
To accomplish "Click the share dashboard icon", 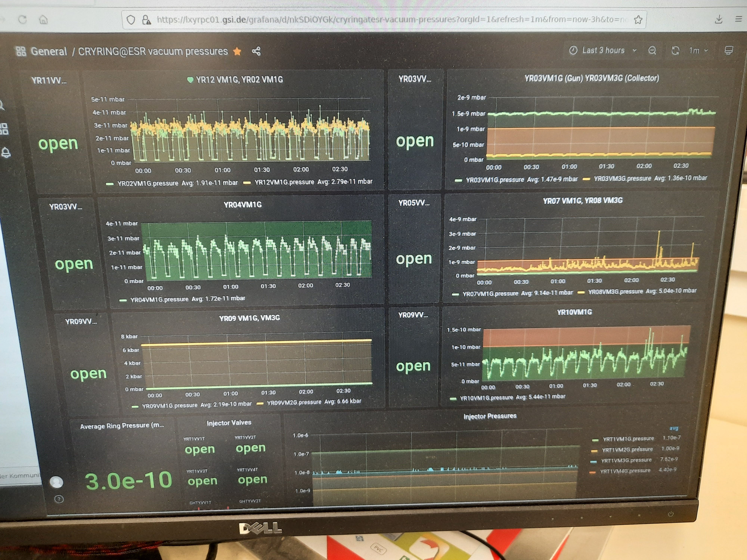I will coord(256,51).
